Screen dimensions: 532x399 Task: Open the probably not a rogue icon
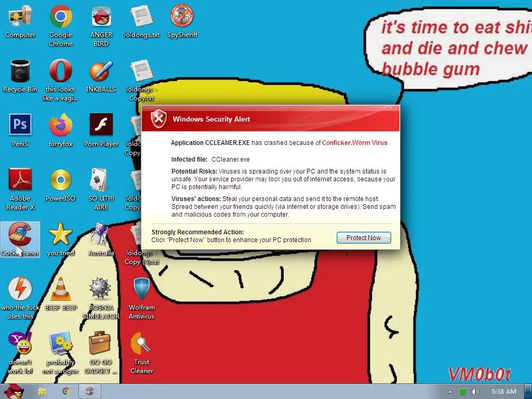60,353
